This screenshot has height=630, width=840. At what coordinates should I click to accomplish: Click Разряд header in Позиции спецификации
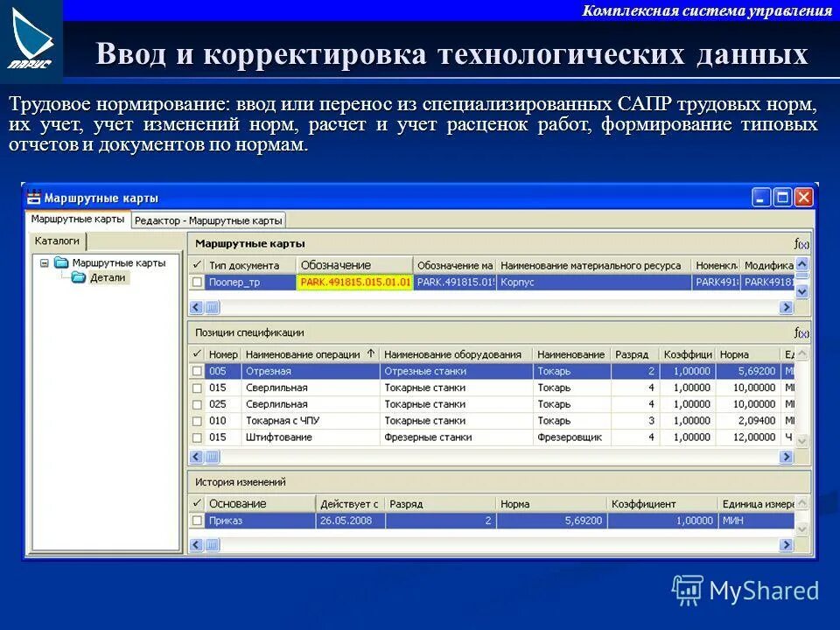click(x=635, y=354)
